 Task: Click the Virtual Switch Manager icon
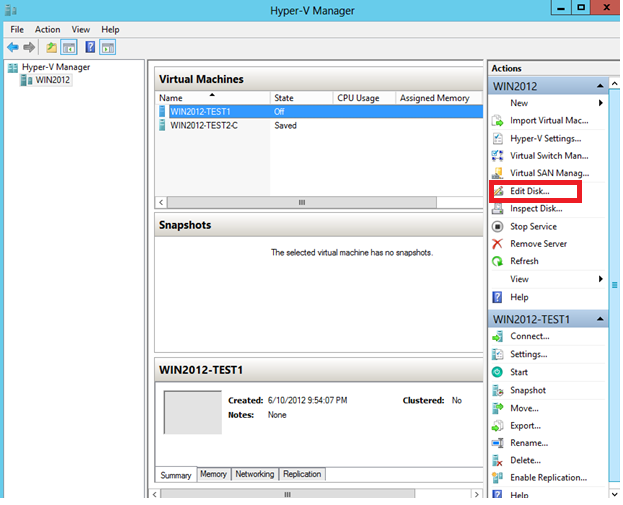497,156
